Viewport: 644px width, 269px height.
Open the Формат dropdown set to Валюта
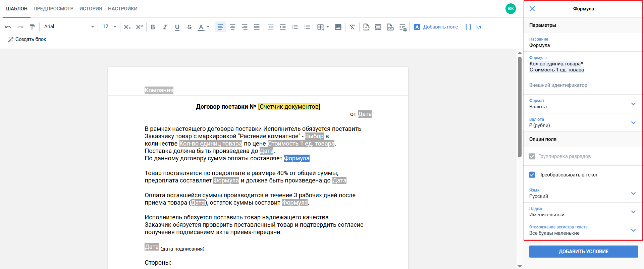pos(583,104)
